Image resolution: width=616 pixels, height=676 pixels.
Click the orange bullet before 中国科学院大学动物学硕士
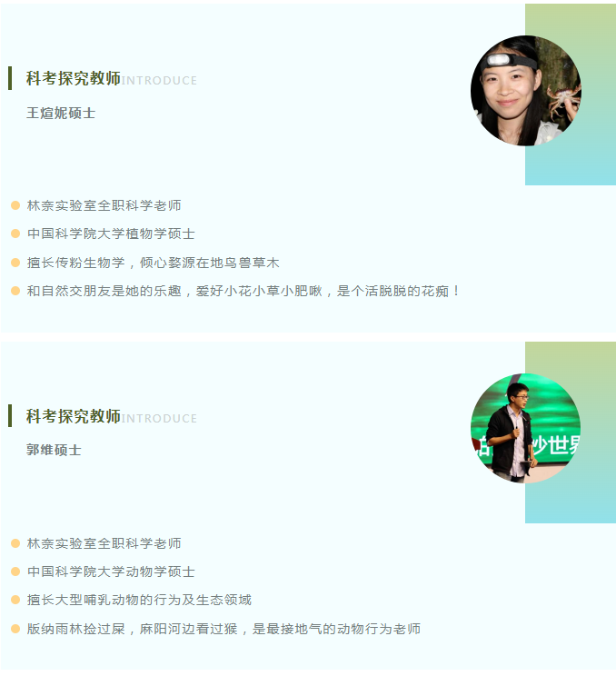coord(15,572)
